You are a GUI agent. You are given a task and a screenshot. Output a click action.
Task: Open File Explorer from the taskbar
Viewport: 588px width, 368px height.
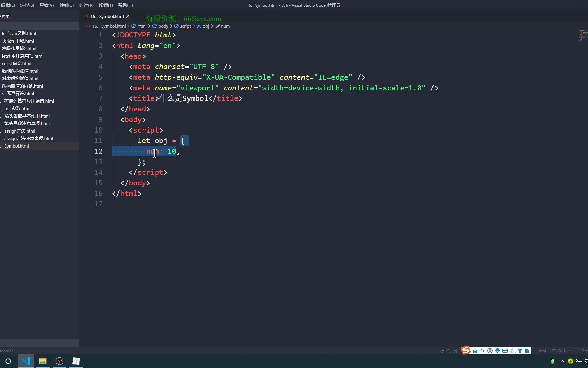coord(43,361)
